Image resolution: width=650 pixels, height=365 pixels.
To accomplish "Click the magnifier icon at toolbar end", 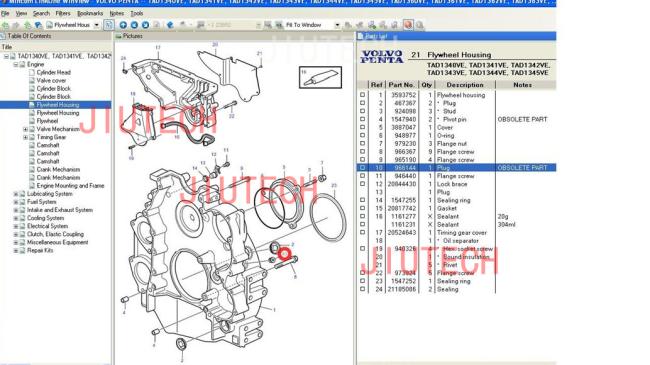I will coord(420,25).
